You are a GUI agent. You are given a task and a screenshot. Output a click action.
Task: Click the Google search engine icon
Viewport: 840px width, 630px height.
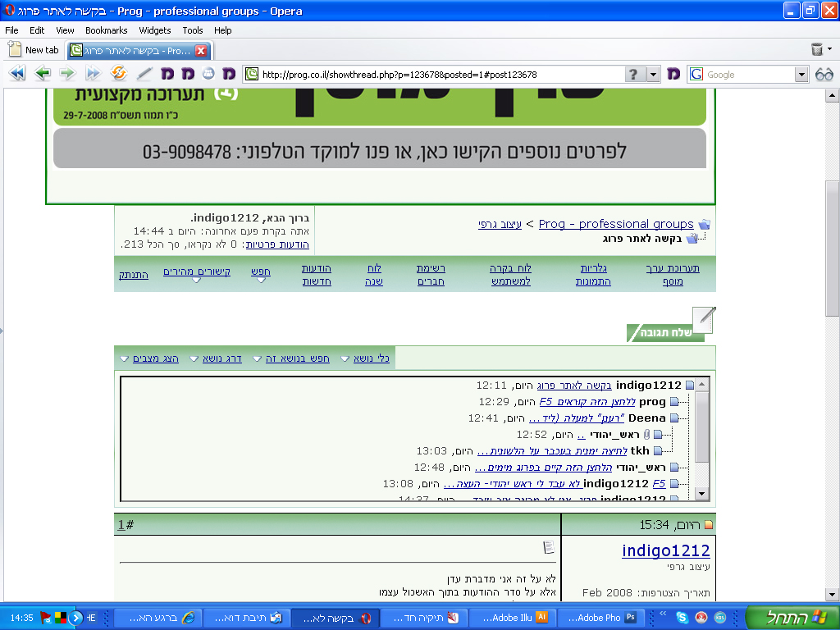[696, 74]
